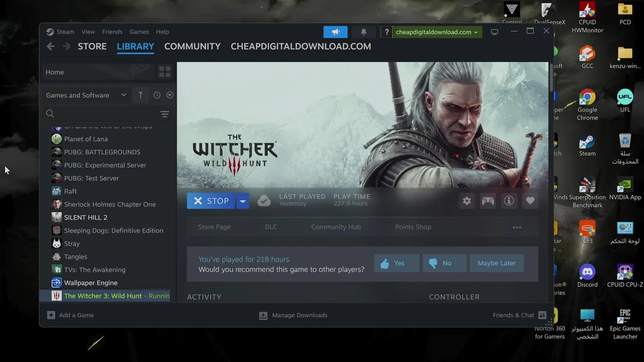Viewport: 644px width, 362px height.
Task: Open the Help menu
Action: click(x=162, y=32)
